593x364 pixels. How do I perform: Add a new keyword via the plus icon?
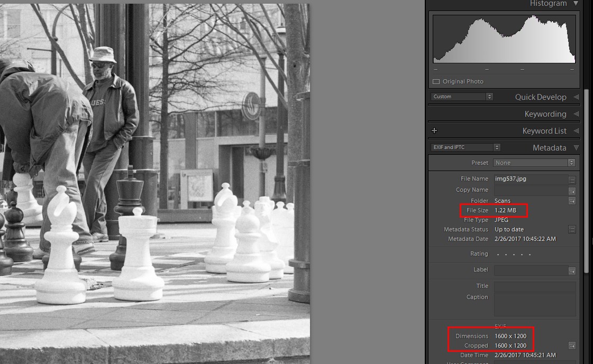(434, 130)
